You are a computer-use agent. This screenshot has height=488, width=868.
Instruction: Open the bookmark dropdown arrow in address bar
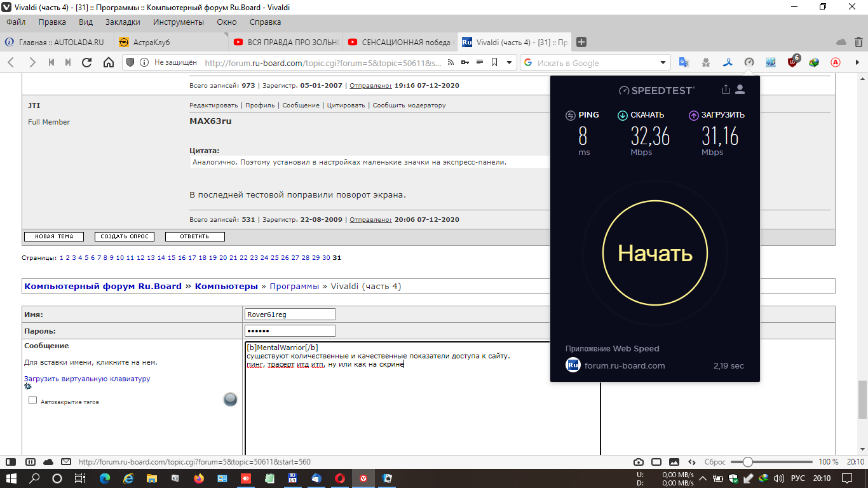[x=509, y=62]
